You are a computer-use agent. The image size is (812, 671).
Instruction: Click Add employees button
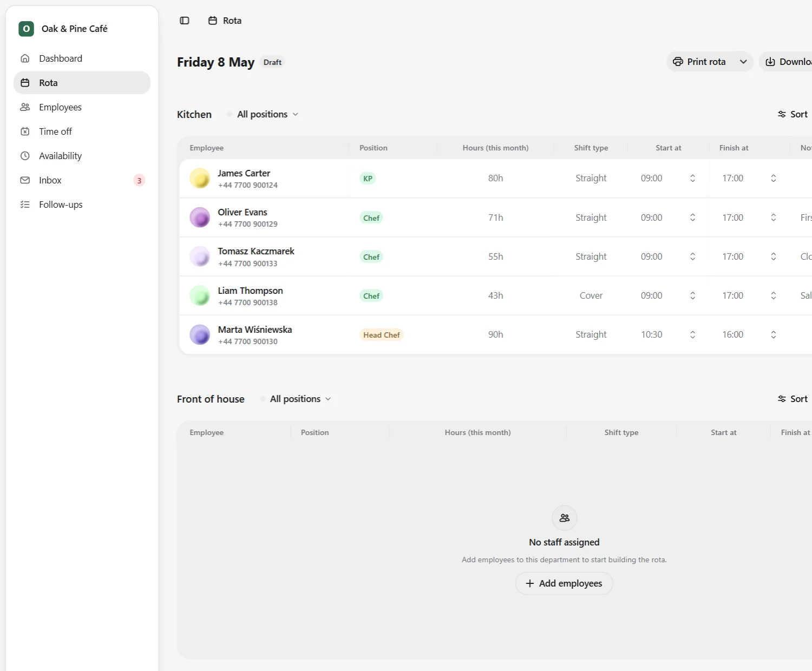point(564,583)
